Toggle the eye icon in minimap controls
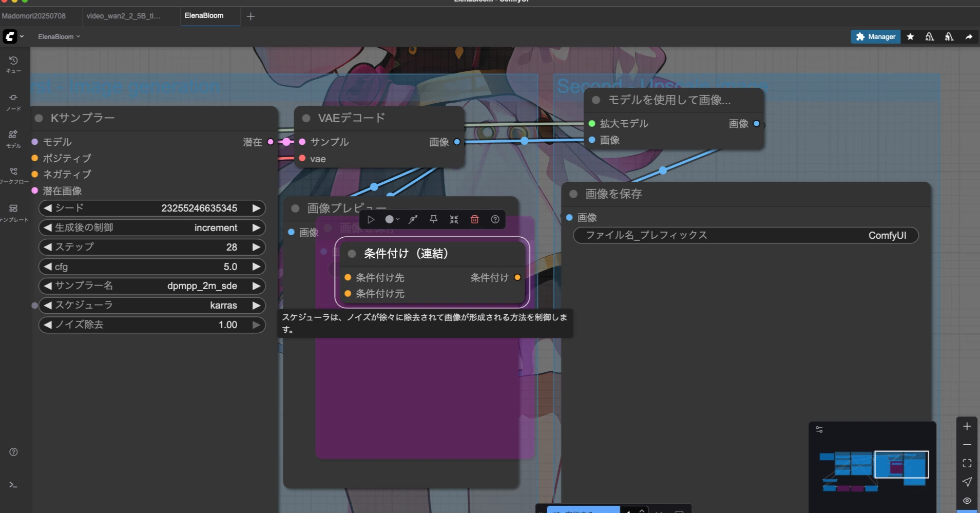This screenshot has width=980, height=513. tap(967, 501)
